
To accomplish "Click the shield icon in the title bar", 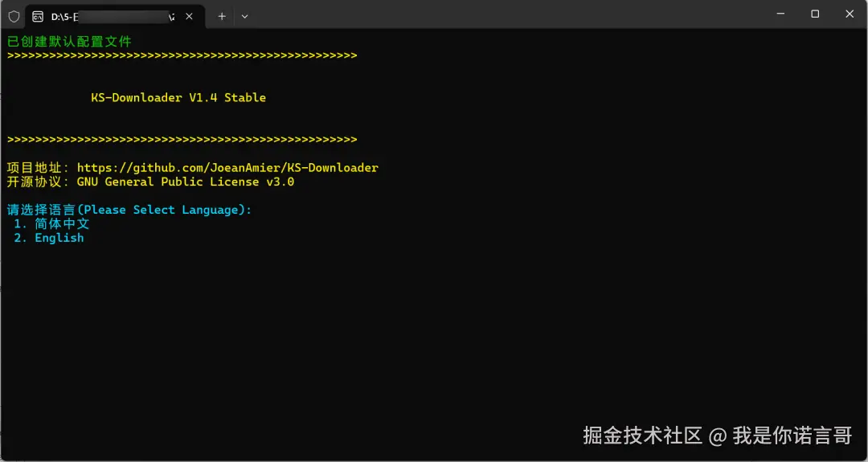I will pos(14,15).
